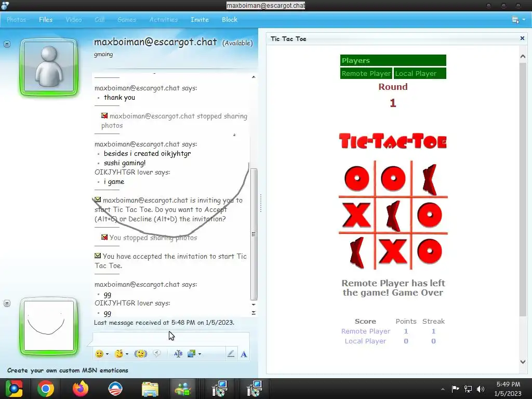
Task: Click the Windows Live Messenger taskbar icon
Action: [183, 389]
